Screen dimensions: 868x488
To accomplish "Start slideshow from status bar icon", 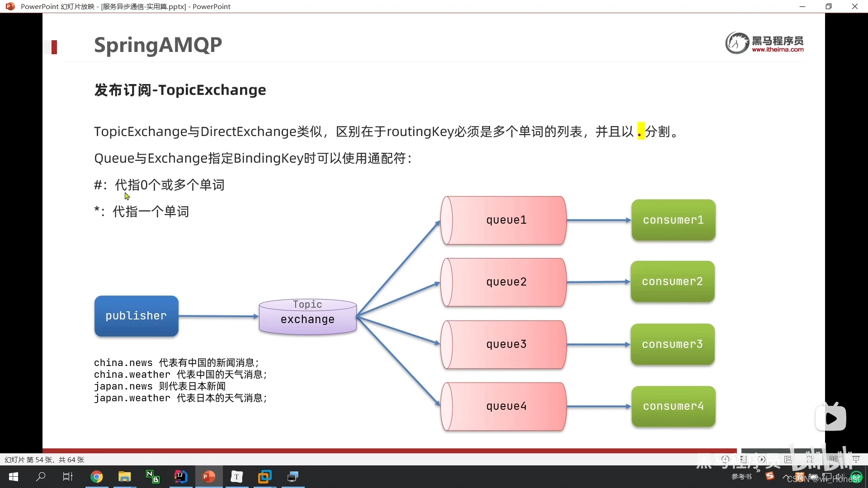I will tap(856, 460).
